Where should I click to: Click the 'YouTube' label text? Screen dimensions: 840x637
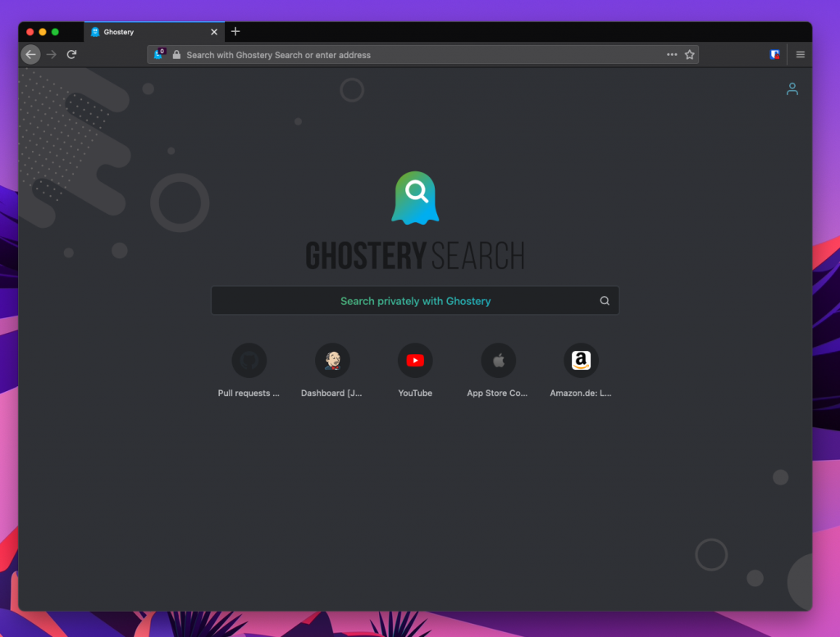(415, 393)
